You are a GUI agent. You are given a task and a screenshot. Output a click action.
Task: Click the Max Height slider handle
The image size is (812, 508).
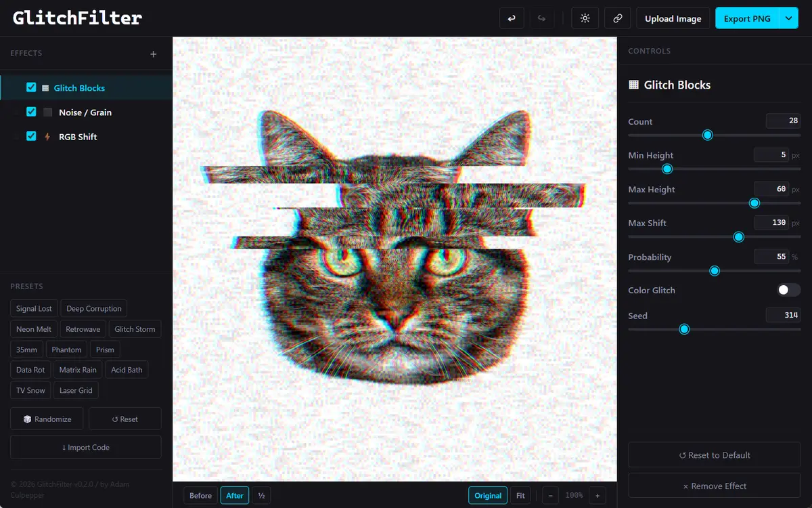coord(754,203)
